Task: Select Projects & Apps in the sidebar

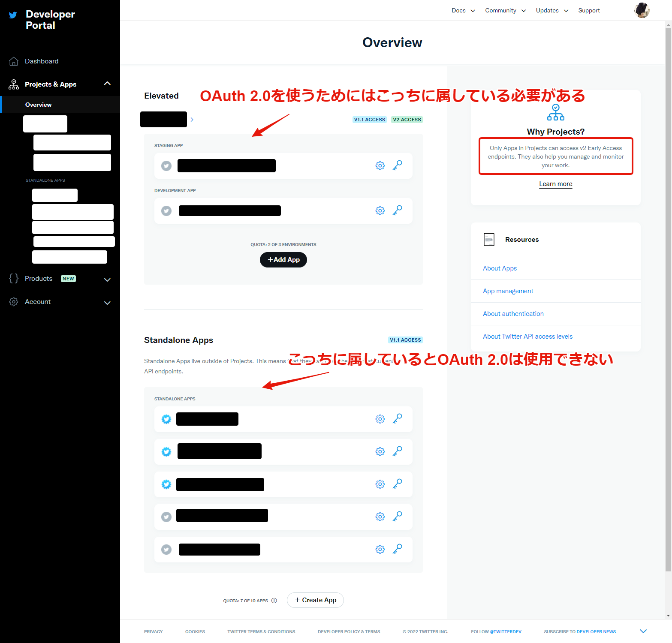Action: pos(51,84)
